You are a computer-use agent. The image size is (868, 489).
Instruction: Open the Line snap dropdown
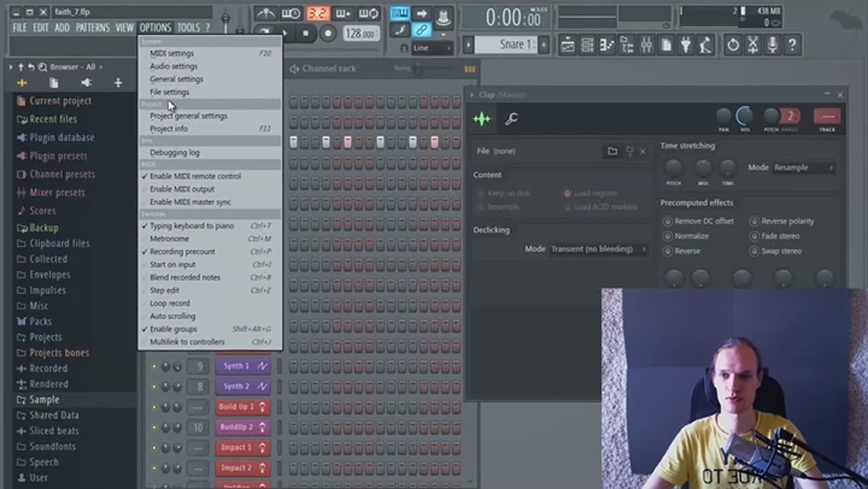click(431, 48)
